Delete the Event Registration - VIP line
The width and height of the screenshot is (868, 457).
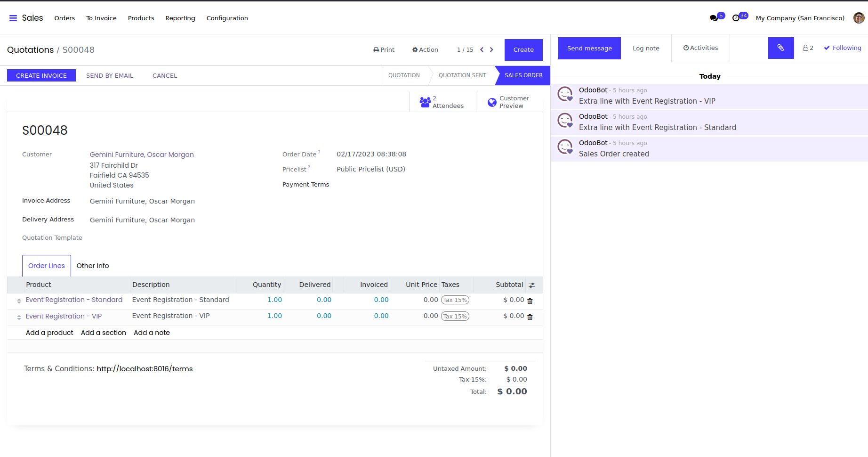tap(530, 317)
